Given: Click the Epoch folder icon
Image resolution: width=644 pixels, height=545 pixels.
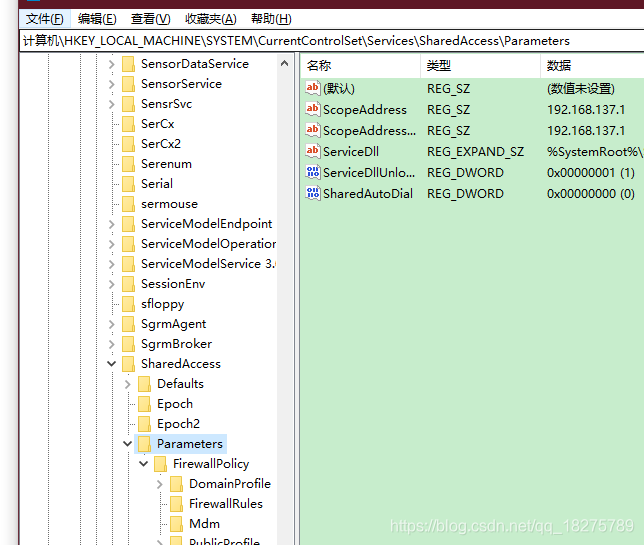Looking at the screenshot, I should coord(145,404).
